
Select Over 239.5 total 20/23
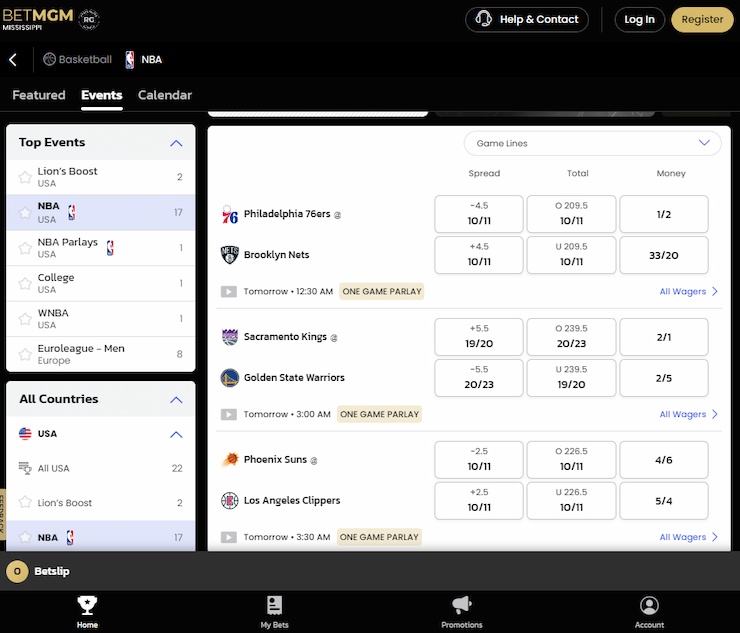(x=571, y=337)
